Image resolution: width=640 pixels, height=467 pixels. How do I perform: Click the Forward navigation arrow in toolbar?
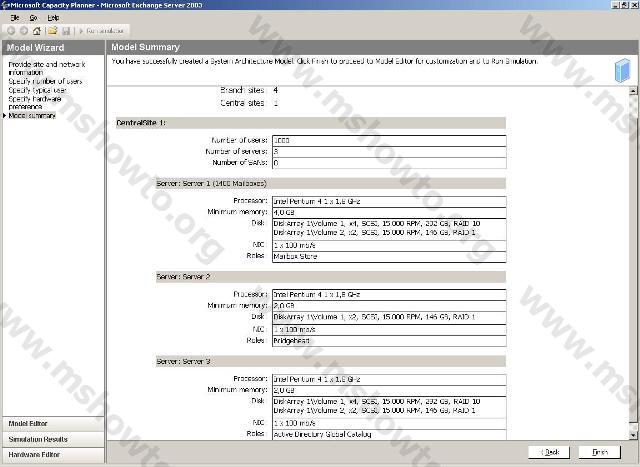[24, 31]
